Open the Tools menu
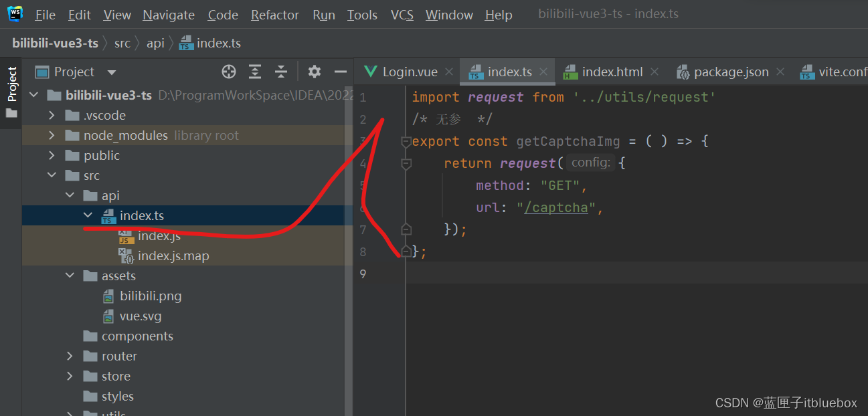This screenshot has height=416, width=868. [362, 15]
